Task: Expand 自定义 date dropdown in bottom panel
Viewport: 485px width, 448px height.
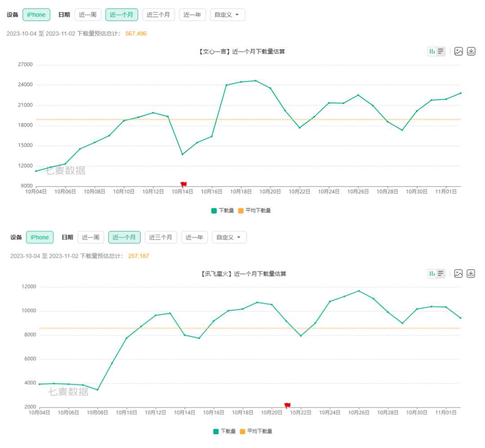Action: [229, 237]
